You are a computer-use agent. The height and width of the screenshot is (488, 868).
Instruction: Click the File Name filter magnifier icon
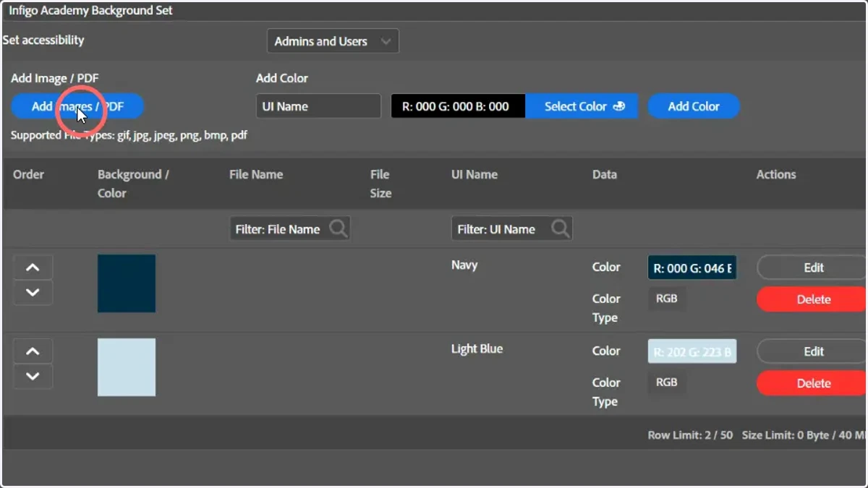pyautogui.click(x=338, y=229)
